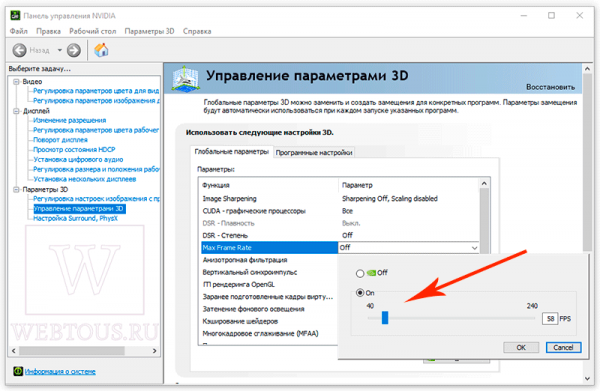Open the Home icon in toolbar

click(x=101, y=50)
